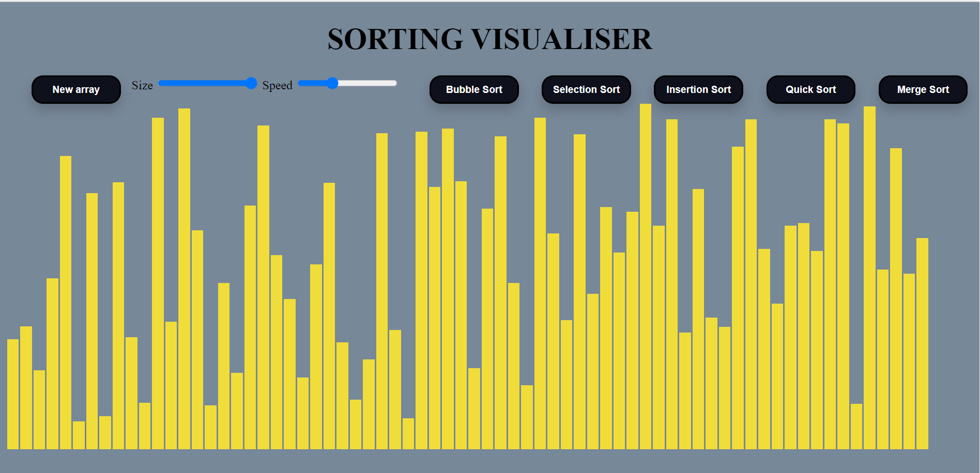Click the third yellow bar from the left
The image size is (980, 473).
pos(39,409)
